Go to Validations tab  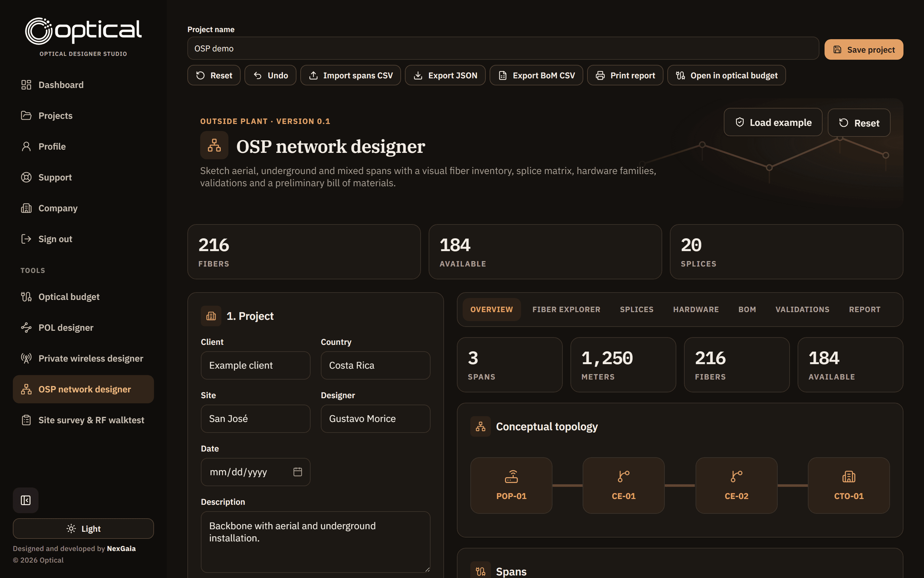tap(802, 309)
